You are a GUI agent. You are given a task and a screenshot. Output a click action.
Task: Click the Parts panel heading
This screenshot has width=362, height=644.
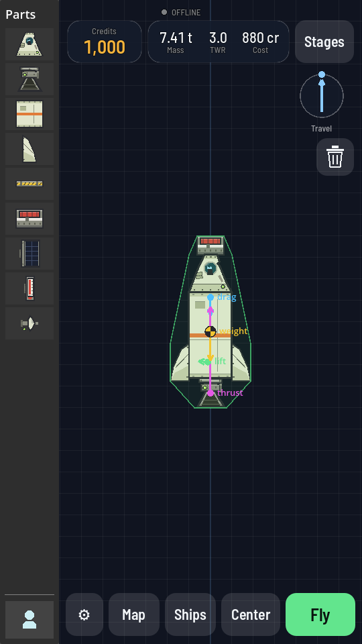click(x=21, y=14)
